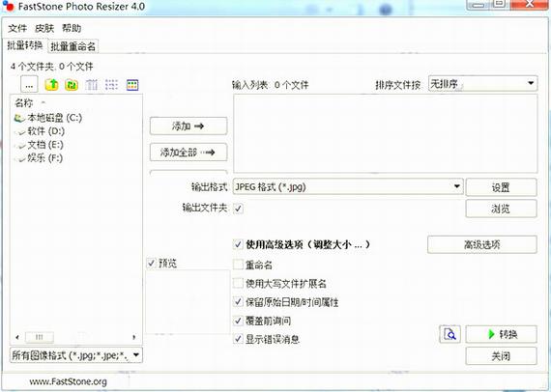Switch to 批量转换 tab
Screen dimensions: 551x392
[x=24, y=45]
